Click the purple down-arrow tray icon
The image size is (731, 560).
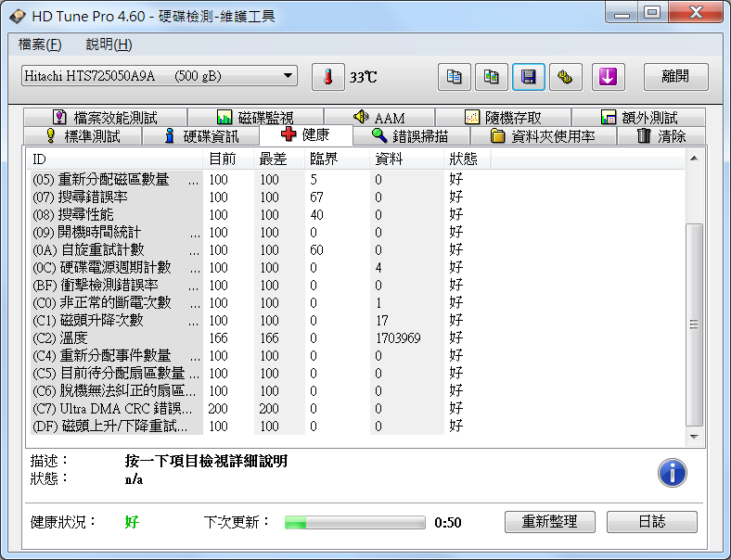[x=608, y=77]
